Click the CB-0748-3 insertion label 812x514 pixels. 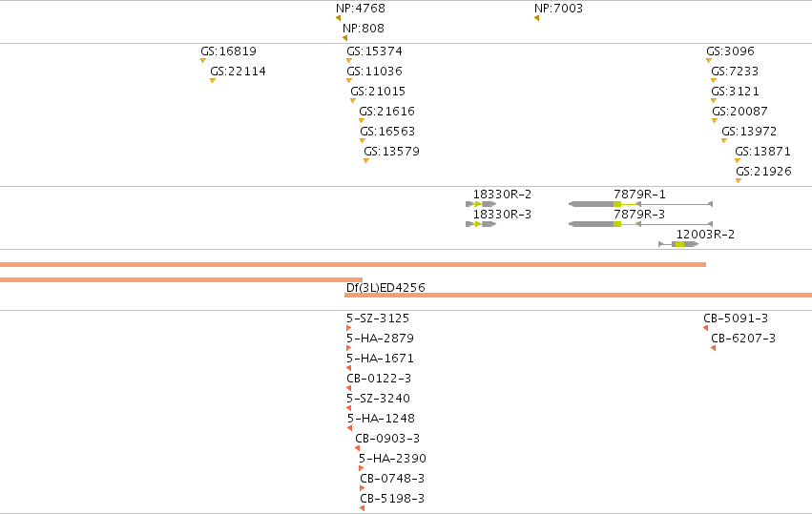[392, 479]
